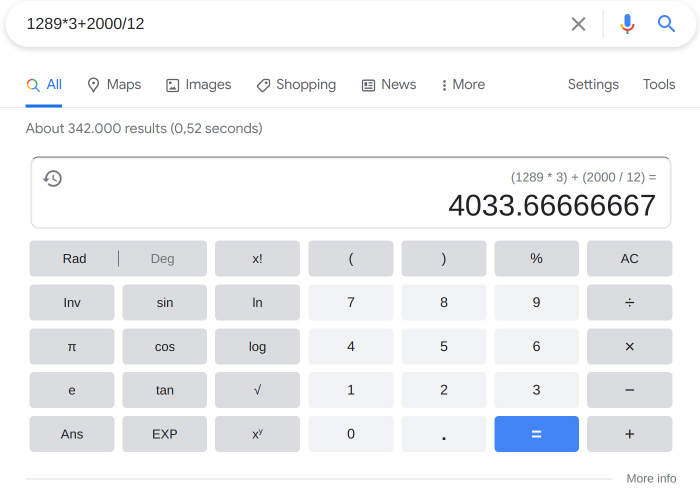The width and height of the screenshot is (700, 489).
Task: Open the More info link
Action: point(651,478)
